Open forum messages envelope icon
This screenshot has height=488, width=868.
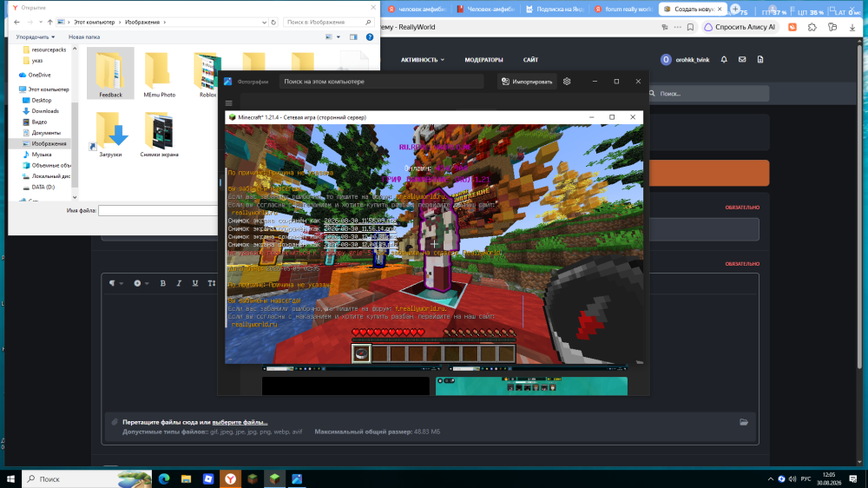click(x=742, y=60)
